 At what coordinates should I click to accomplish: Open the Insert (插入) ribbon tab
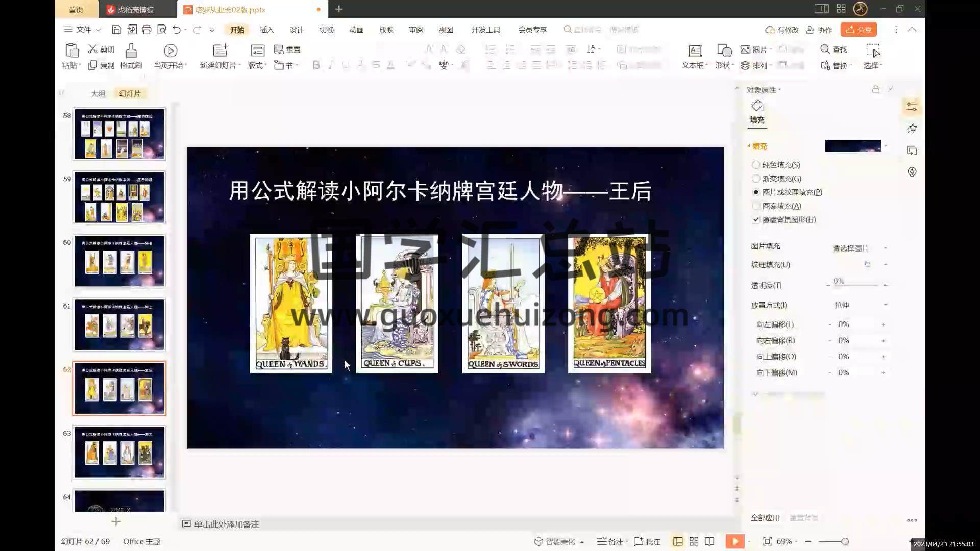(266, 30)
